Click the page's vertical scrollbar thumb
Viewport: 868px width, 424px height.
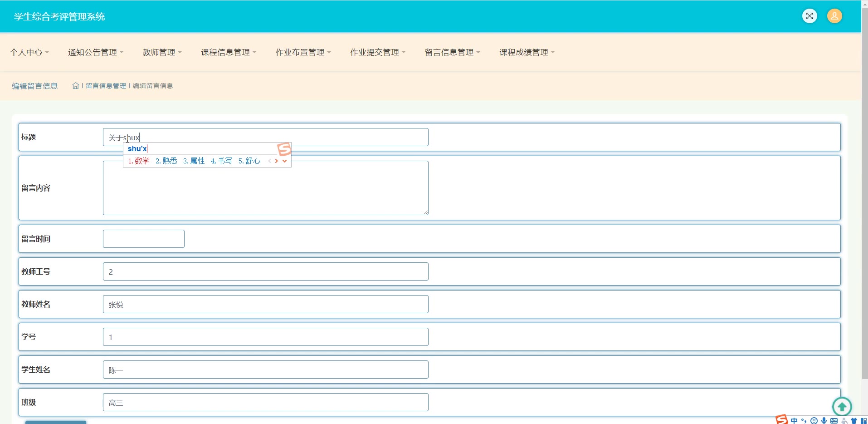click(865, 193)
